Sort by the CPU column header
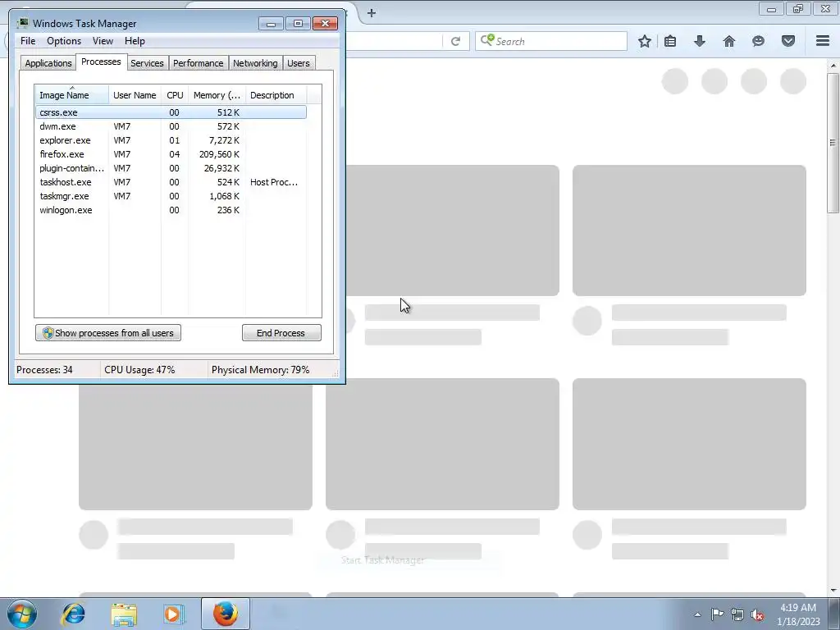840x630 pixels. (x=175, y=95)
